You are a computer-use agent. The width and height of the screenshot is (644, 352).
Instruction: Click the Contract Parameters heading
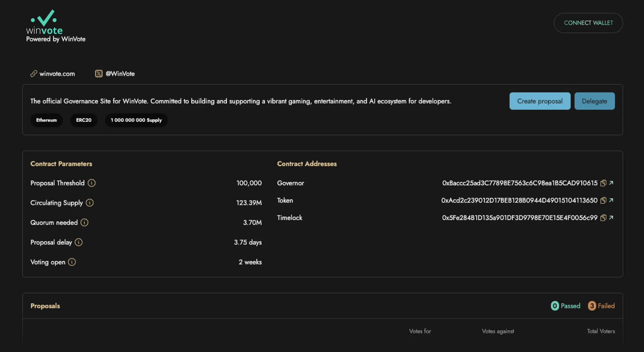[x=61, y=164]
